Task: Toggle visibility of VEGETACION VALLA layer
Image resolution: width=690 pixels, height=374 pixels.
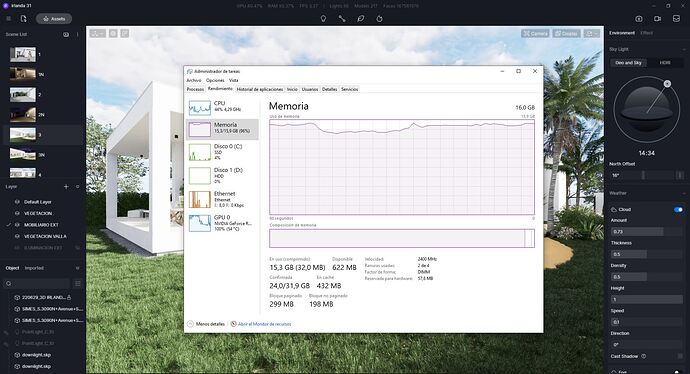Action: 17,236
